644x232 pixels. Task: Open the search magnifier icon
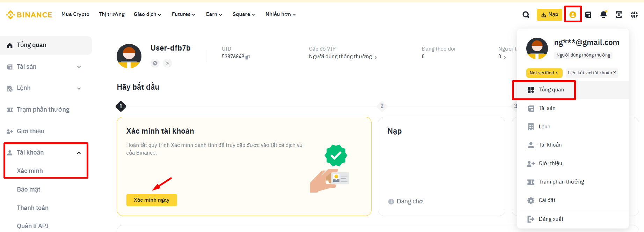(x=526, y=15)
